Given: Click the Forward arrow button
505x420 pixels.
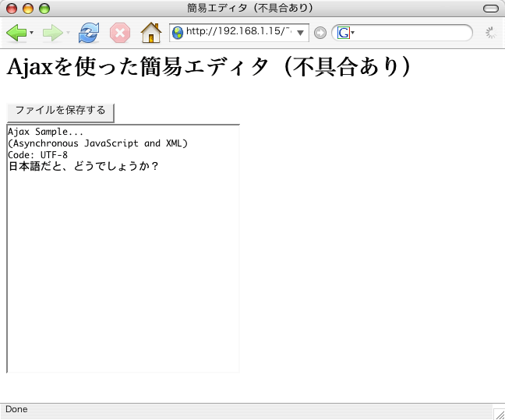Looking at the screenshot, I should point(53,33).
